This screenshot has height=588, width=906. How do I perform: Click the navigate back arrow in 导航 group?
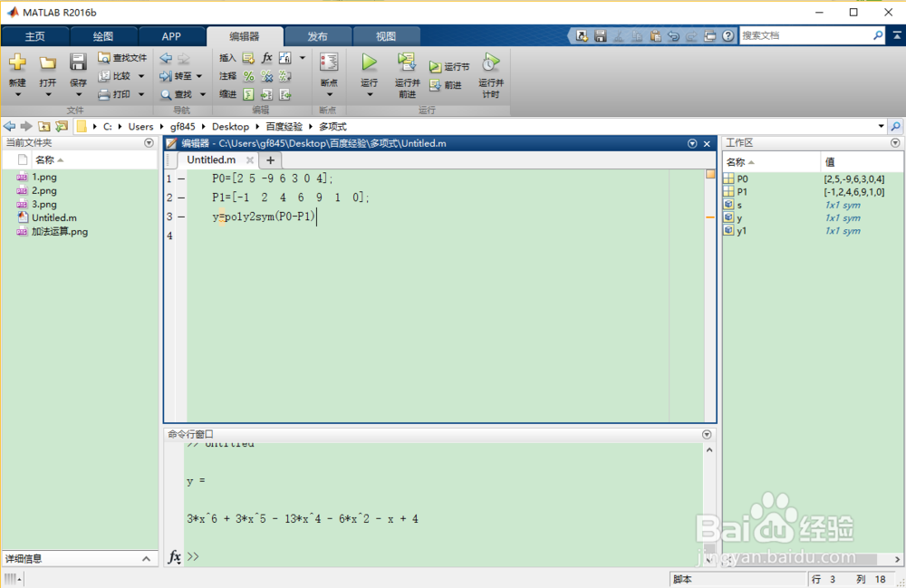166,58
